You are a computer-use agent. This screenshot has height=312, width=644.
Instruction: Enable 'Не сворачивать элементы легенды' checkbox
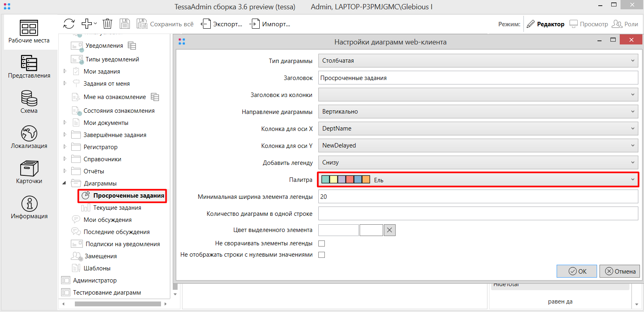[x=322, y=243]
